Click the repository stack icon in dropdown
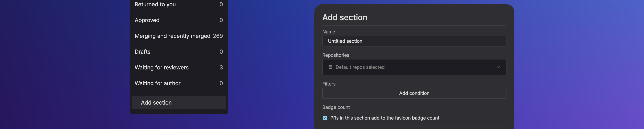The height and width of the screenshot is (129, 644). [x=330, y=67]
